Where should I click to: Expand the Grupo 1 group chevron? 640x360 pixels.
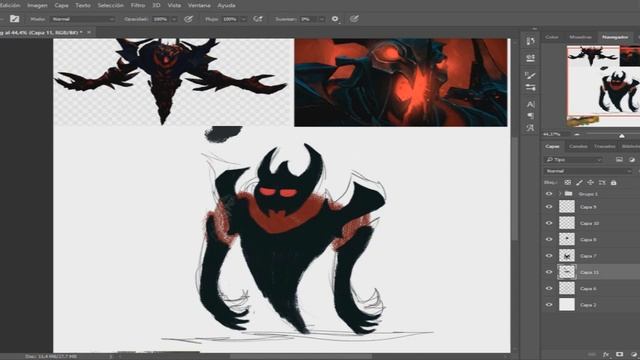tap(560, 193)
